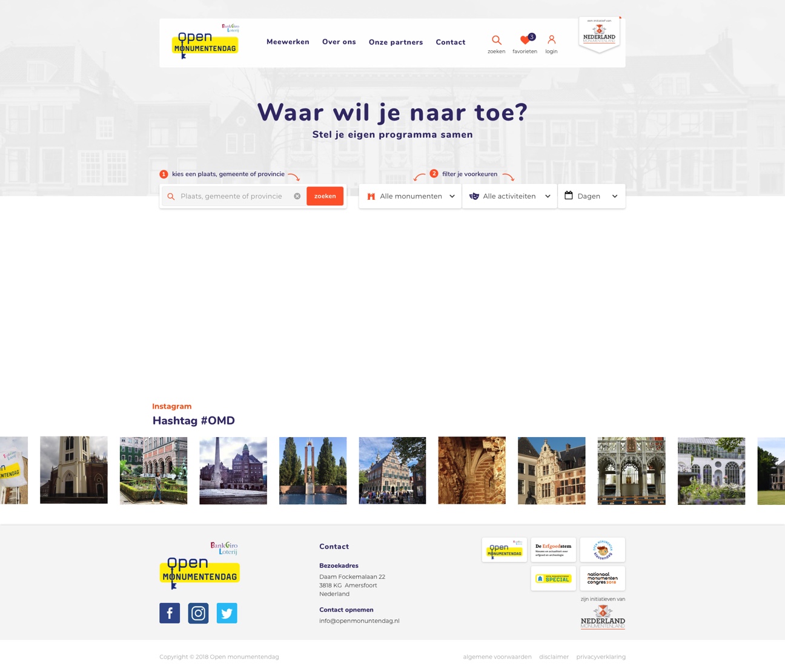Click the Nederland Monumentenland logo in the footer
785x672 pixels.
603,618
